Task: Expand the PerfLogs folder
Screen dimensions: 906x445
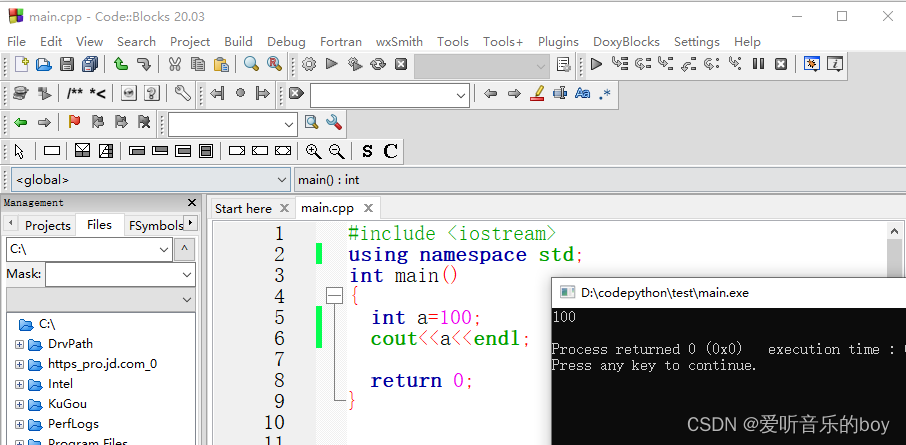Action: point(19,425)
